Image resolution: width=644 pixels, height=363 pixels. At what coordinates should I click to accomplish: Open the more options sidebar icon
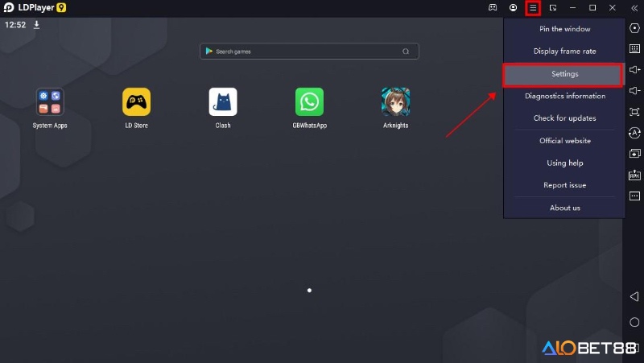pos(634,196)
